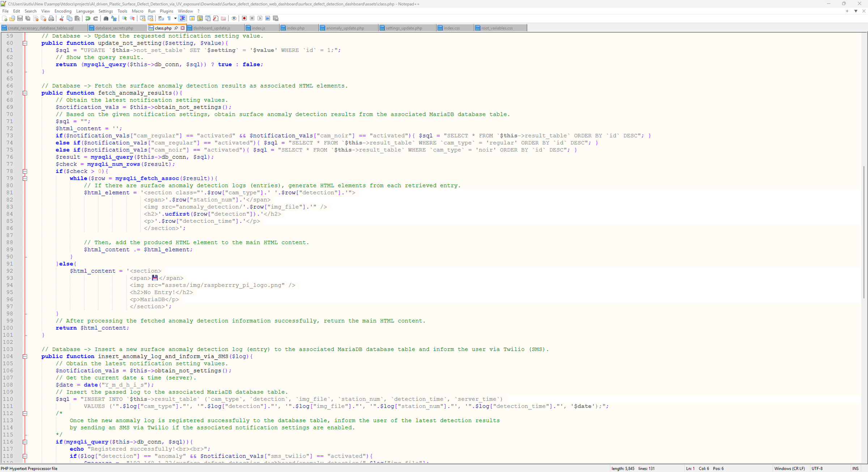Screen dimensions: 868x472
Task: Click Windows (CR LF) in status bar
Action: click(790, 468)
